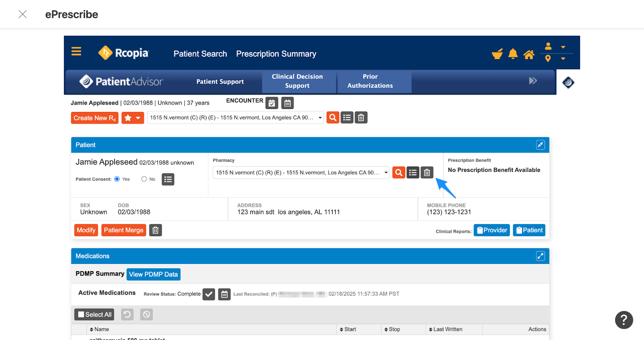Image resolution: width=644 pixels, height=340 pixels.
Task: Click View PDMP Data
Action: pyautogui.click(x=153, y=274)
